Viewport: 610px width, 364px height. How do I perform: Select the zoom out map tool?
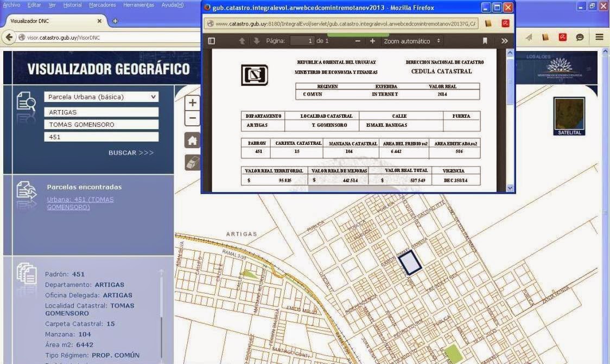click(x=192, y=117)
